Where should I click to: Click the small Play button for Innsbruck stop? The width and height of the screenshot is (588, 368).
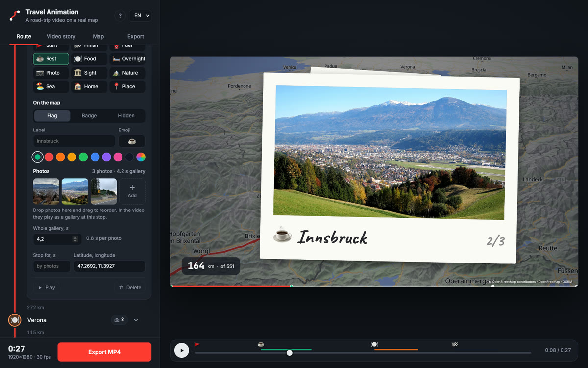coord(46,288)
